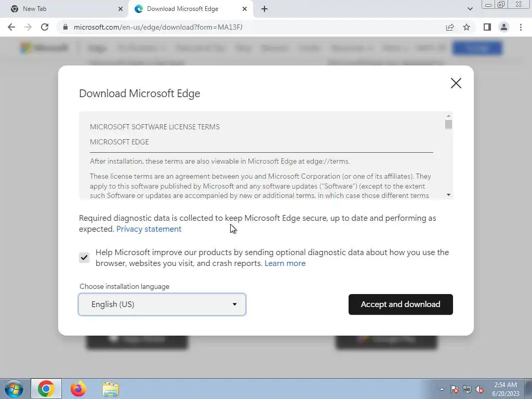Open a new tab with plus button
Image resolution: width=532 pixels, height=399 pixels.
[x=264, y=9]
